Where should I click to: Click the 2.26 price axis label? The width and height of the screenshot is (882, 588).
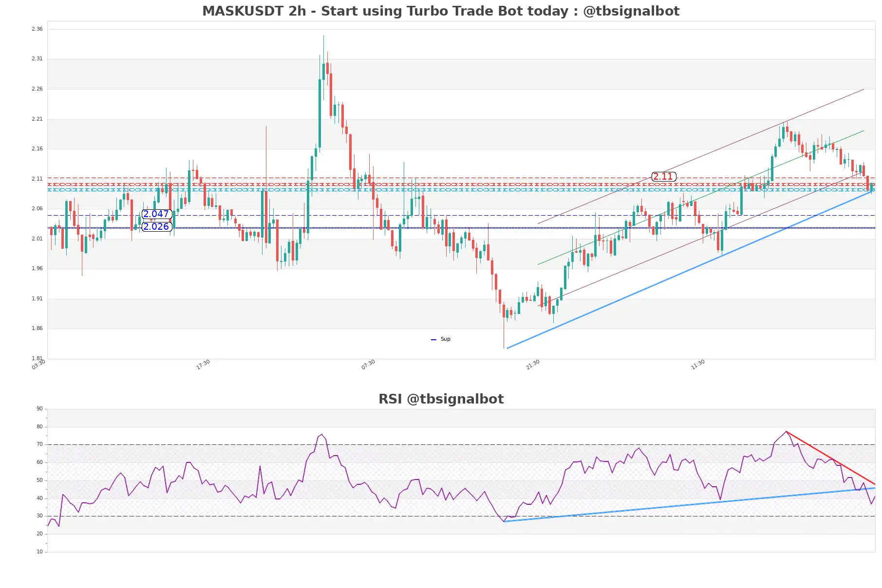pyautogui.click(x=37, y=89)
